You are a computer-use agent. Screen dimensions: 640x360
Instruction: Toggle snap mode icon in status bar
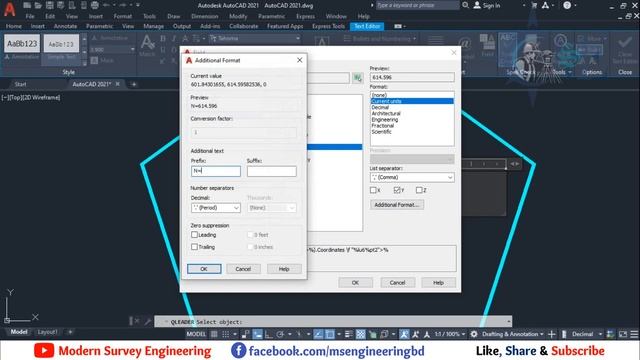(225, 334)
